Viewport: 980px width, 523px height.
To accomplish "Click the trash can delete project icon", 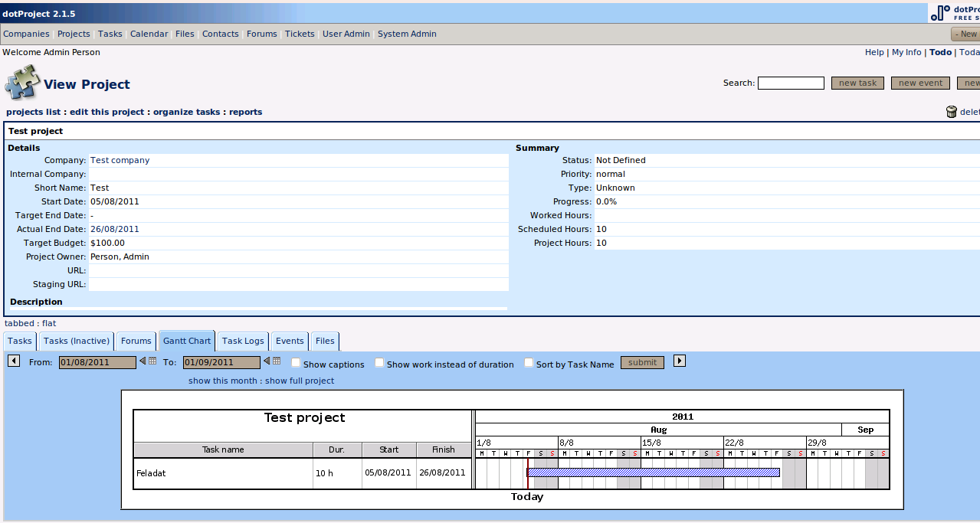I will pyautogui.click(x=952, y=112).
